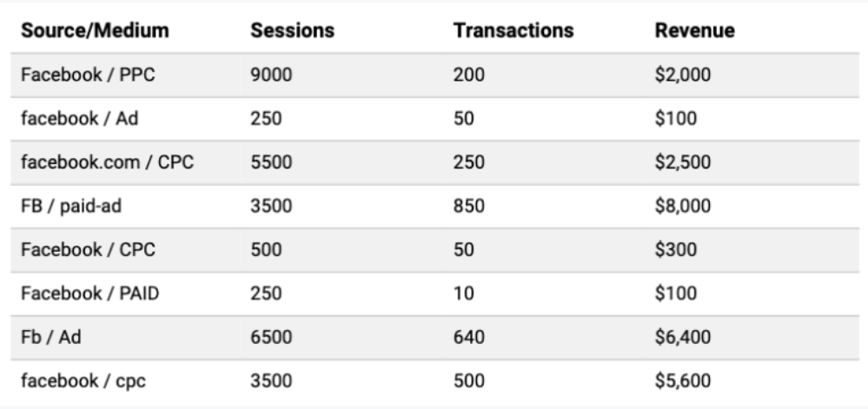Select the Transactions column header
868x409 pixels.
pos(513,30)
